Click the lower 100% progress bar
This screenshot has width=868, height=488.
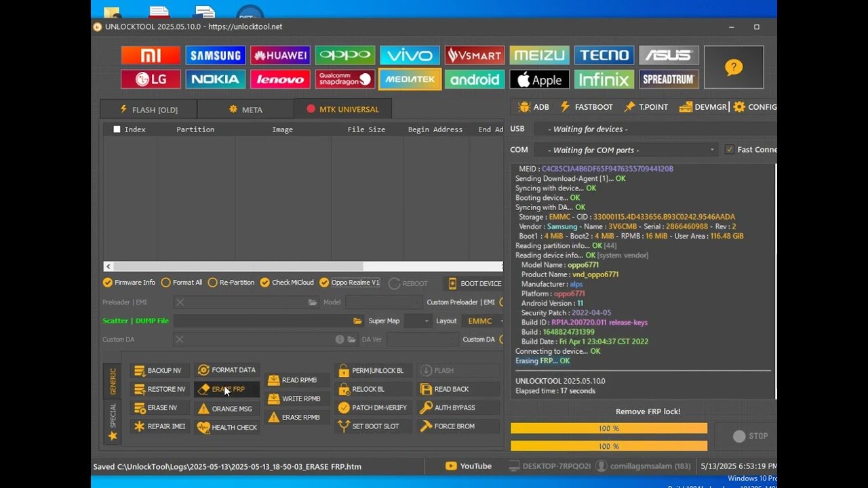coord(609,446)
